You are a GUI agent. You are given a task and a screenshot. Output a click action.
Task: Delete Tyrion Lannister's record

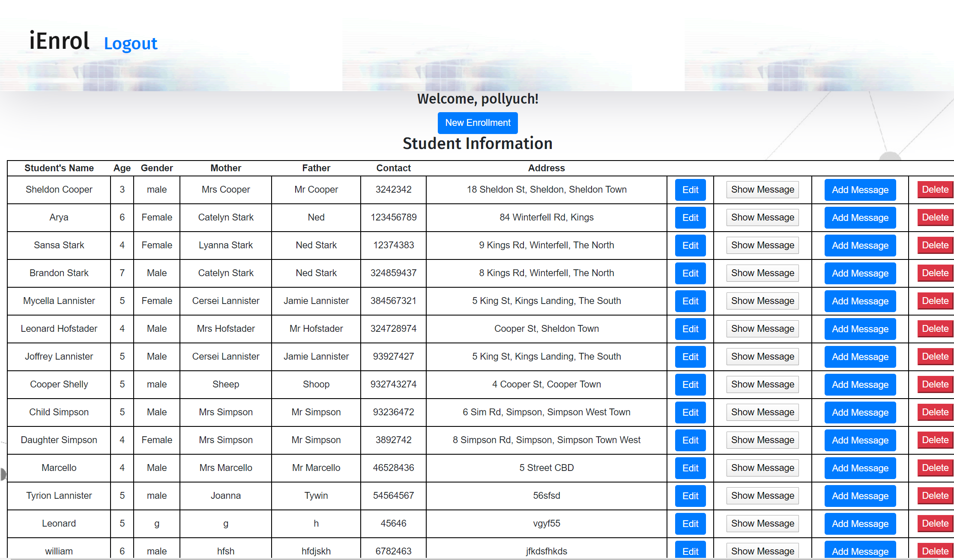(935, 496)
